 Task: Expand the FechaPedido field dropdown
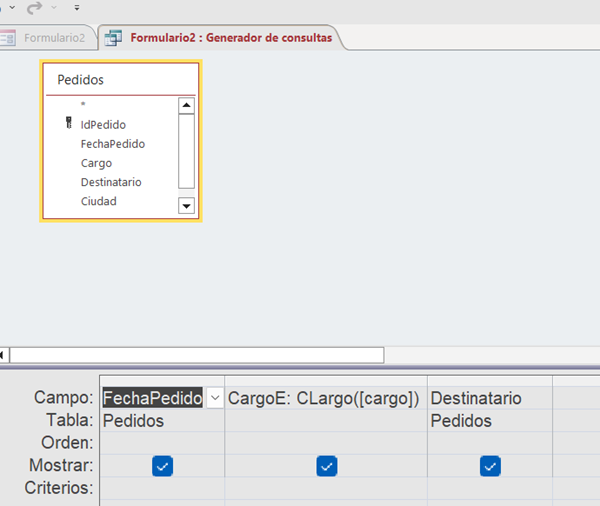pyautogui.click(x=215, y=398)
